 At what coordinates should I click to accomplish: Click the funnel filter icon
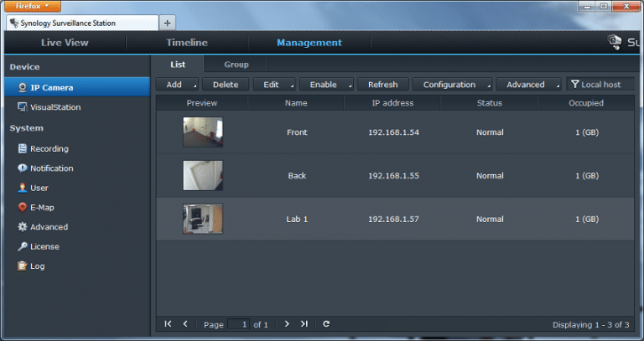[x=575, y=84]
